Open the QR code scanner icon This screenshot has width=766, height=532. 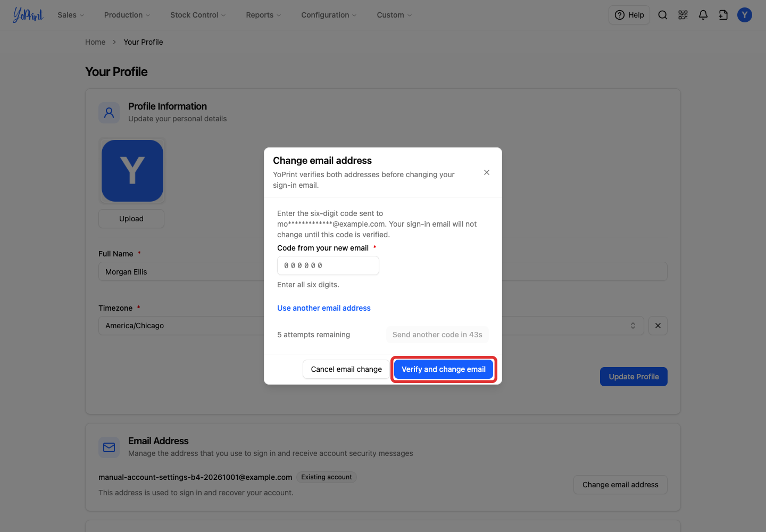point(683,15)
